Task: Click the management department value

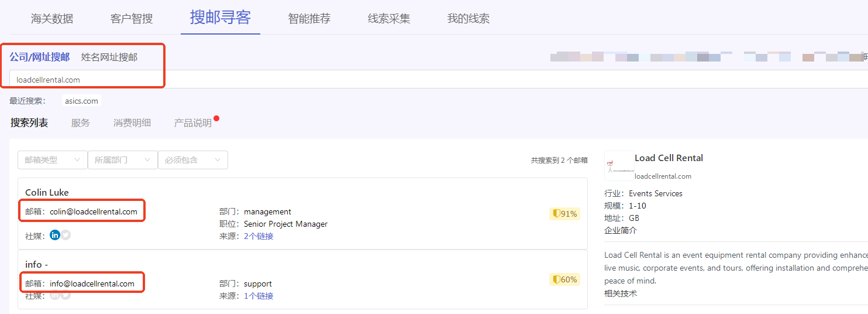Action: [x=267, y=211]
